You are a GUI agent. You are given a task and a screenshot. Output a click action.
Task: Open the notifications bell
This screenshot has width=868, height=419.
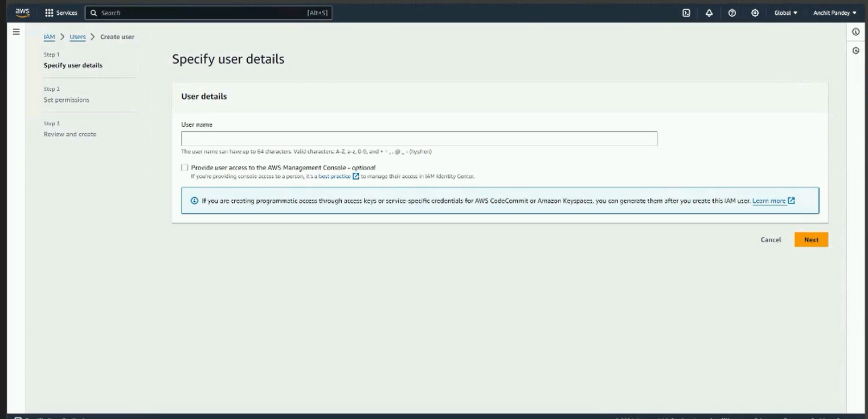709,13
